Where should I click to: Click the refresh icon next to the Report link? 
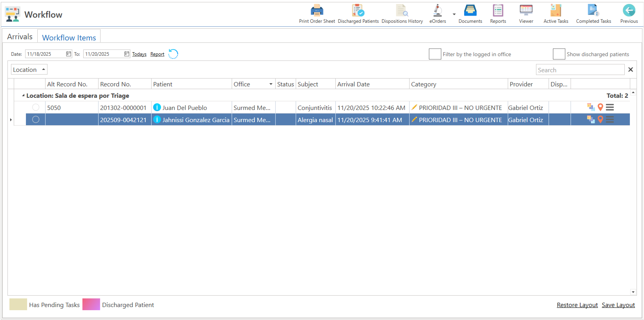click(173, 54)
